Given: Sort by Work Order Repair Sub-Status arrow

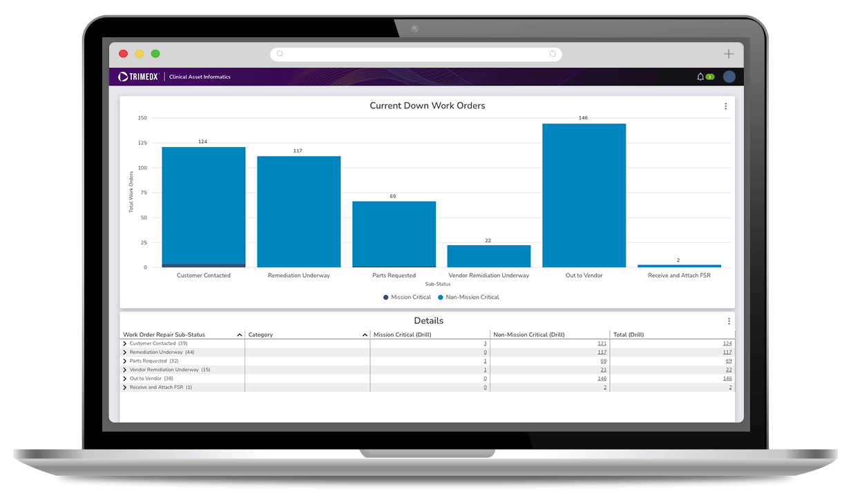Looking at the screenshot, I should coord(240,335).
